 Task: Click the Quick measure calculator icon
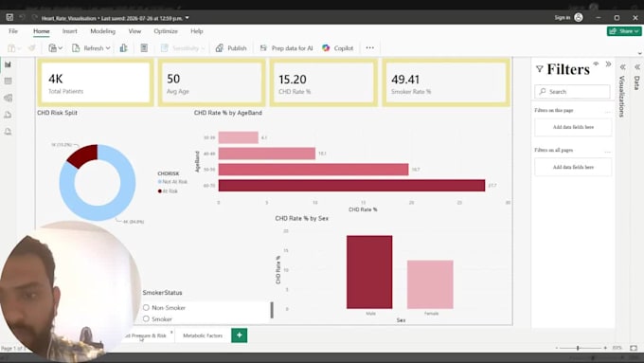(144, 48)
